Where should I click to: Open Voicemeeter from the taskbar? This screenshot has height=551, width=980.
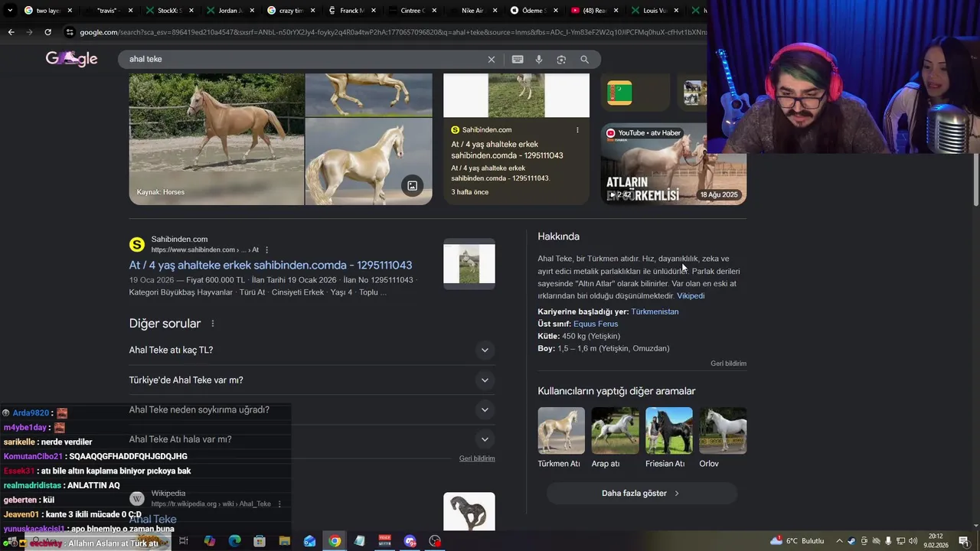tap(385, 541)
